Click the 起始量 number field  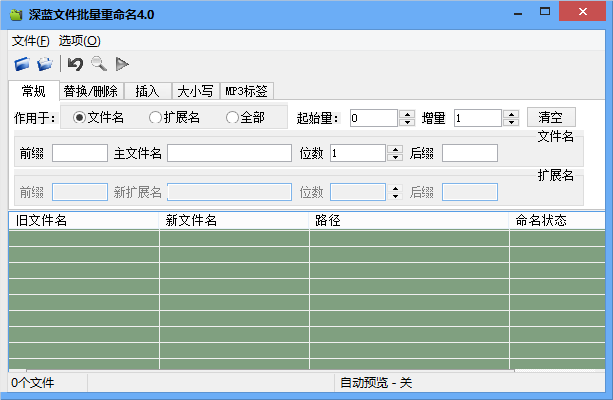click(374, 118)
